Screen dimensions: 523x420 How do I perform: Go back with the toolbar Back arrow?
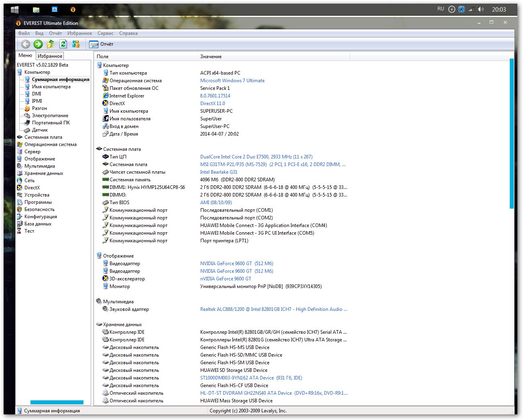click(x=26, y=44)
